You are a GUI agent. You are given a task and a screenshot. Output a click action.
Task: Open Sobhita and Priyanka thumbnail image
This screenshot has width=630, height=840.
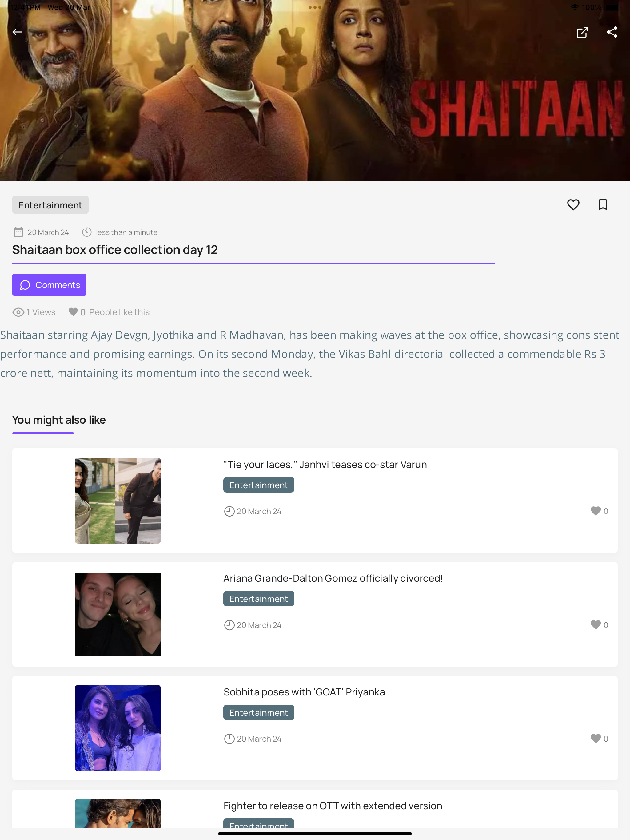(x=118, y=728)
